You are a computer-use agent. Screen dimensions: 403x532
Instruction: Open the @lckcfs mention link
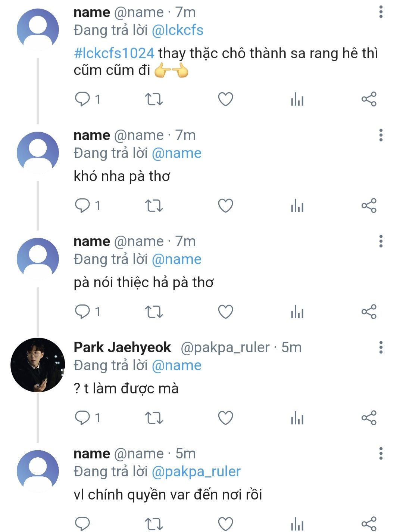pyautogui.click(x=178, y=30)
